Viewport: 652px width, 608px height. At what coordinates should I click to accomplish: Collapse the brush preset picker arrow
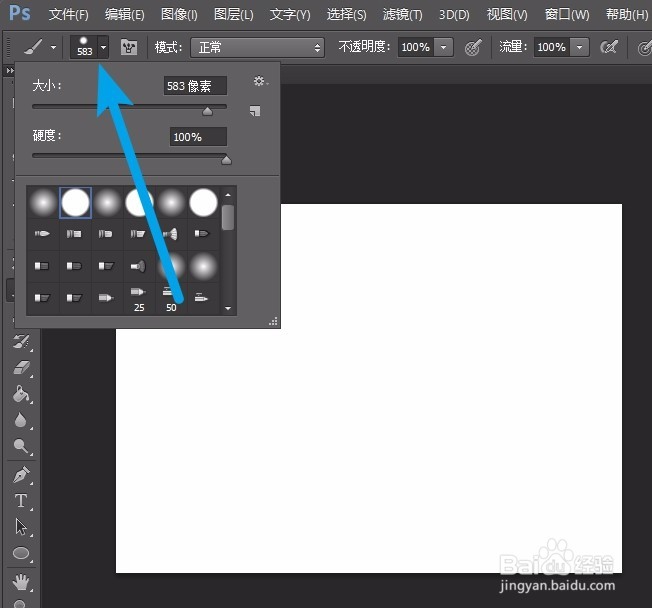pos(103,47)
